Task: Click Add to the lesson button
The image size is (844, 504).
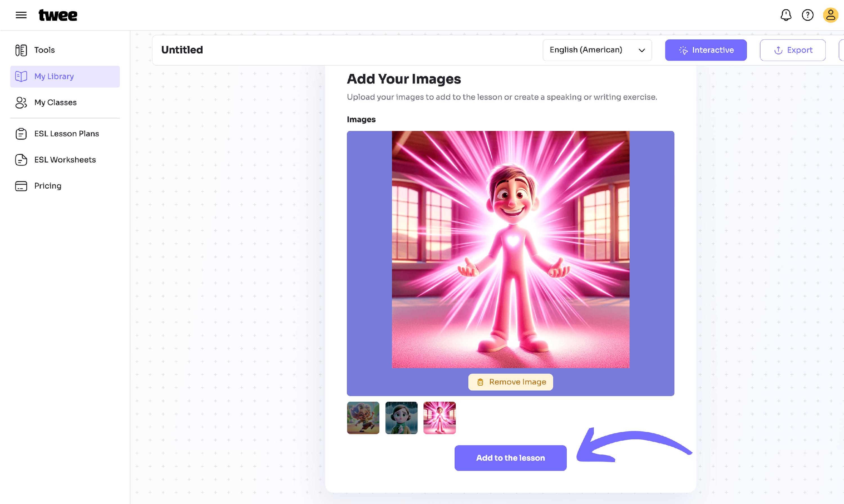Action: 510,458
